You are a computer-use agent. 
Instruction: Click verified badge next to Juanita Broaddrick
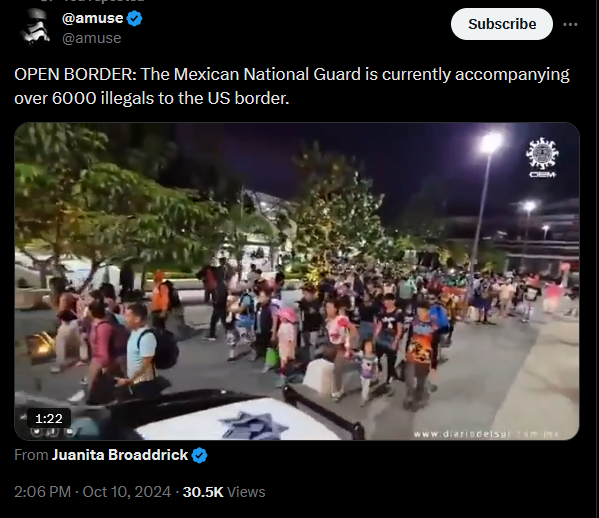pyautogui.click(x=199, y=455)
